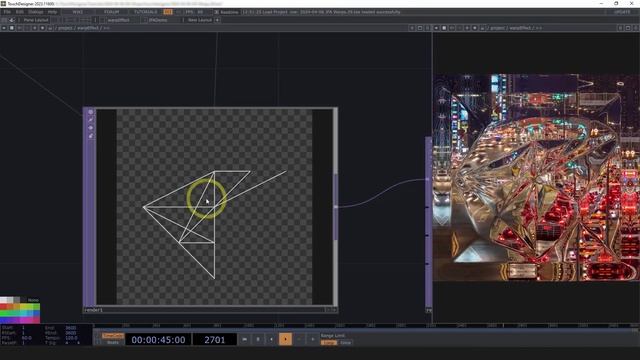
Task: Click the End value 3600
Action: [x=71, y=328]
